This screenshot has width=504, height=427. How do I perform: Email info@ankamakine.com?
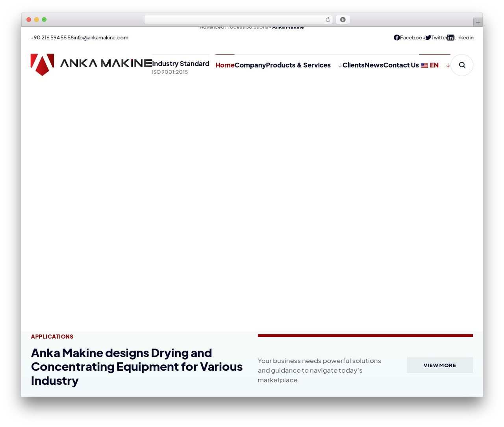click(101, 37)
